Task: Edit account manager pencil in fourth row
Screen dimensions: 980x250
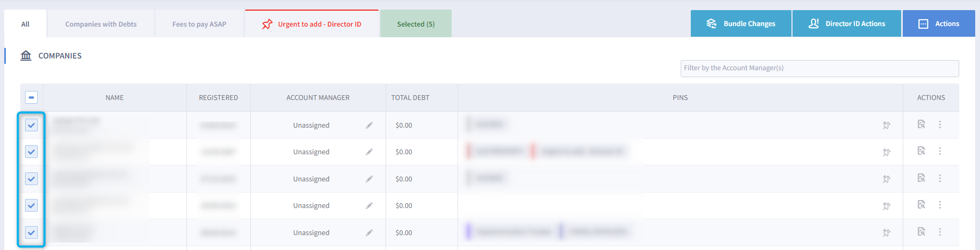Action: point(369,206)
